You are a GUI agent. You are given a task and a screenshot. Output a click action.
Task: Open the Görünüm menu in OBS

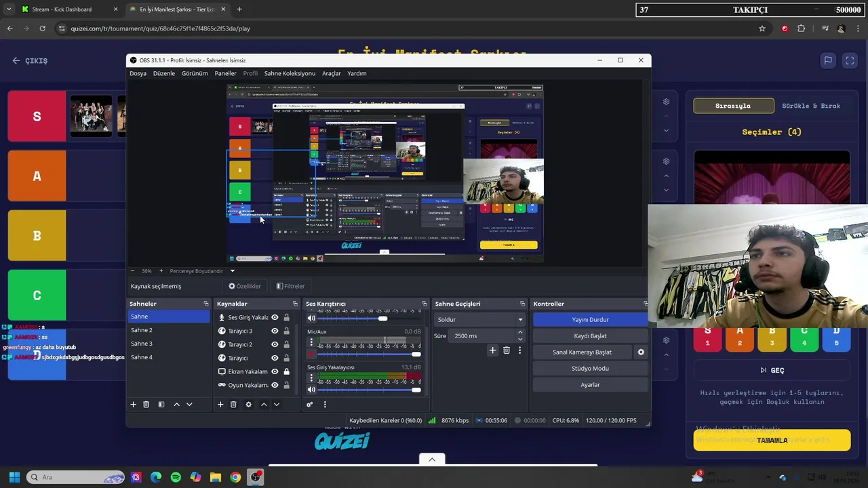point(195,73)
